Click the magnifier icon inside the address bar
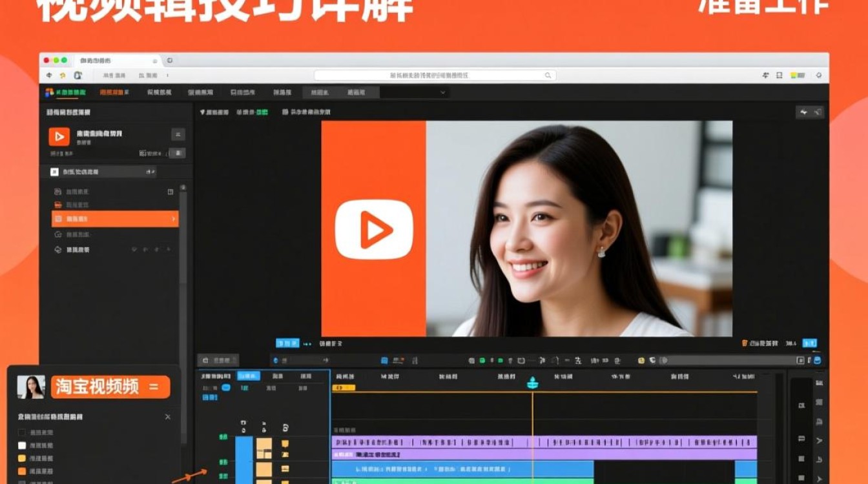 [548, 76]
